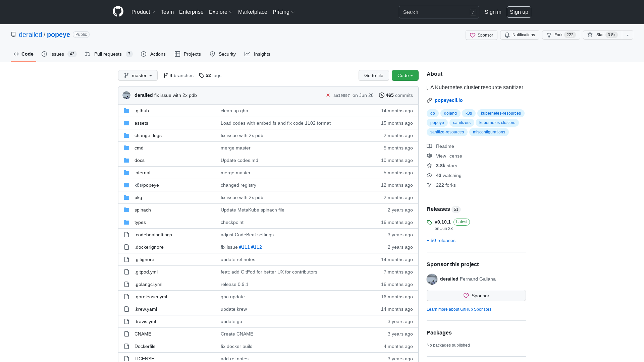Open the master branch selector
Image resolution: width=644 pixels, height=362 pixels.
138,75
